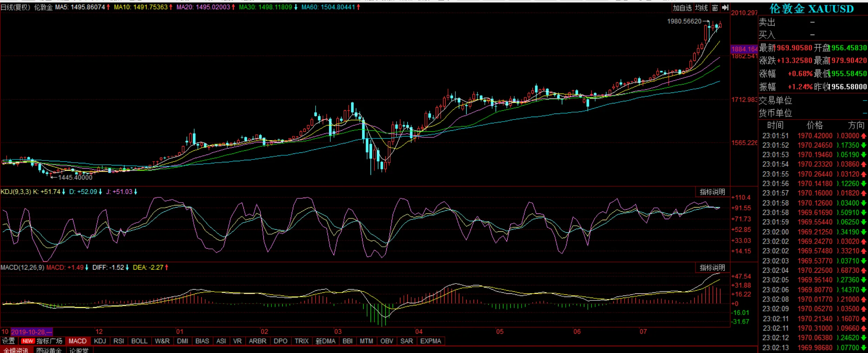Open the 论股堂 bottom tab

[79, 350]
